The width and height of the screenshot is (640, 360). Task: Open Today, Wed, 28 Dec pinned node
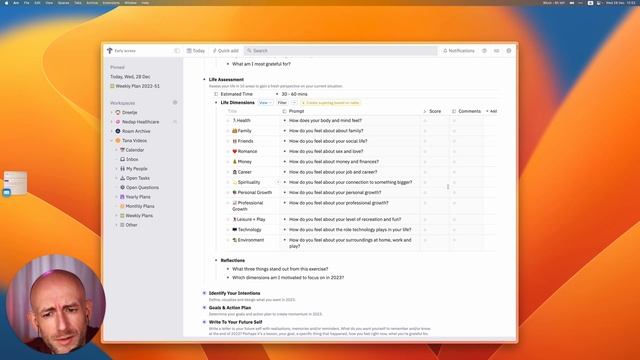[x=130, y=76]
